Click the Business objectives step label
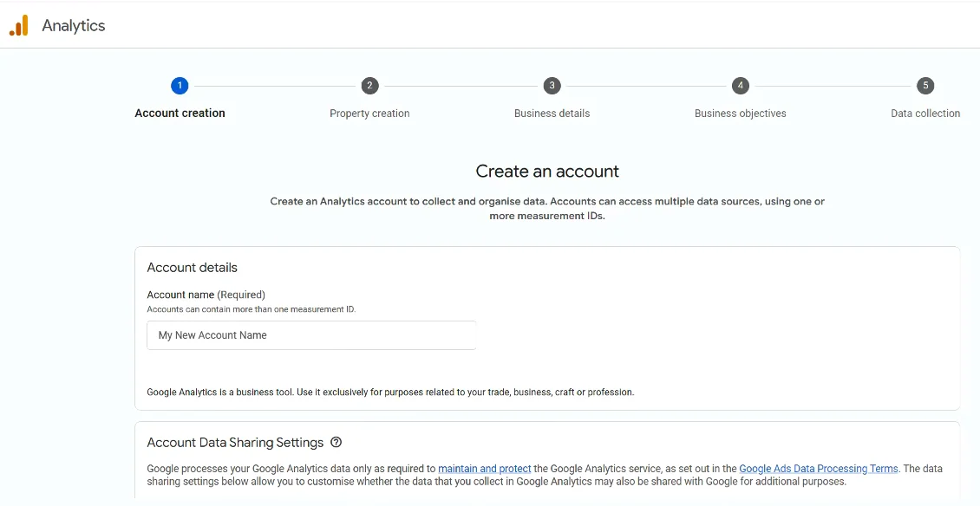This screenshot has width=980, height=506. (740, 113)
